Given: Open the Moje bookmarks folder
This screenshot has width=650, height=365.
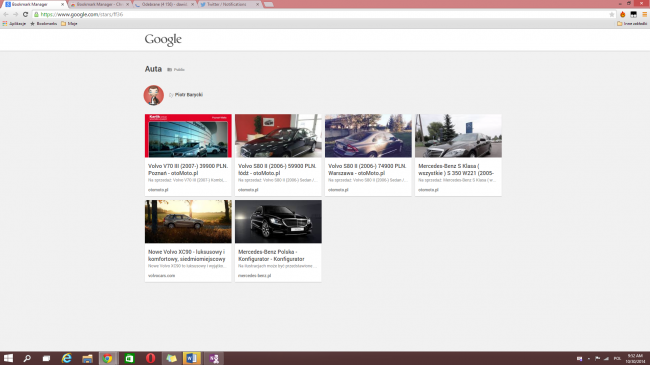Looking at the screenshot, I should (69, 24).
